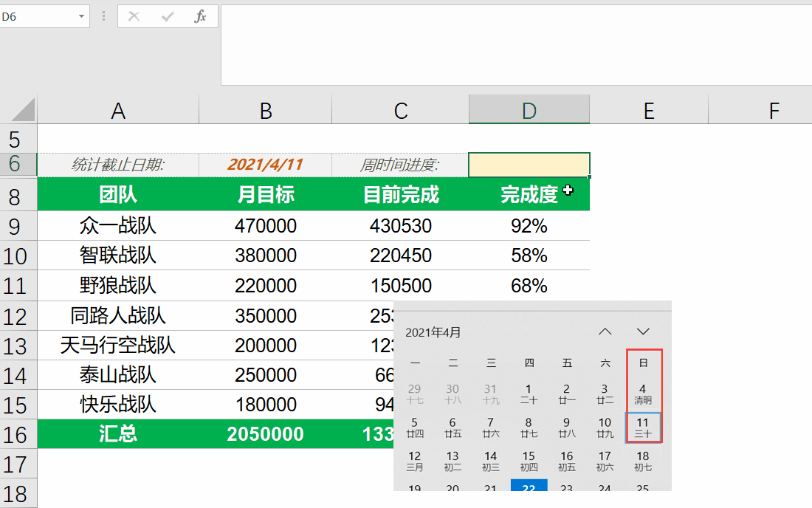
Task: Select column C header
Action: click(400, 110)
